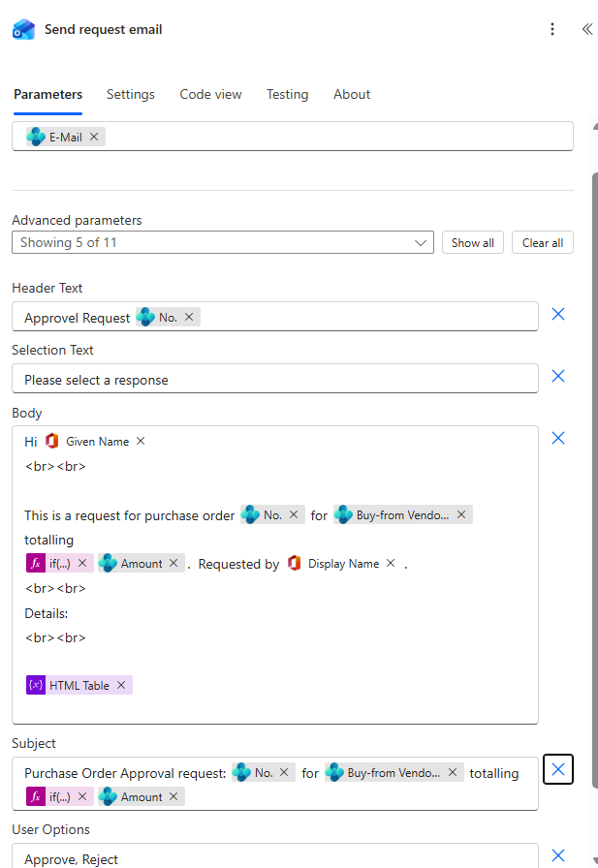
Task: Click the if(...) expression token in Body
Action: point(58,563)
